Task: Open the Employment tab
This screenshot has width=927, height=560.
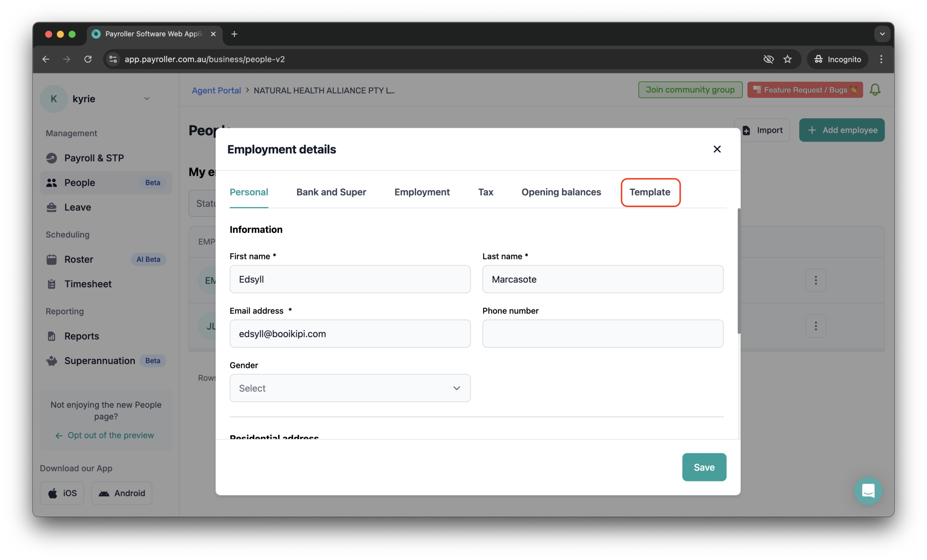Action: tap(422, 192)
